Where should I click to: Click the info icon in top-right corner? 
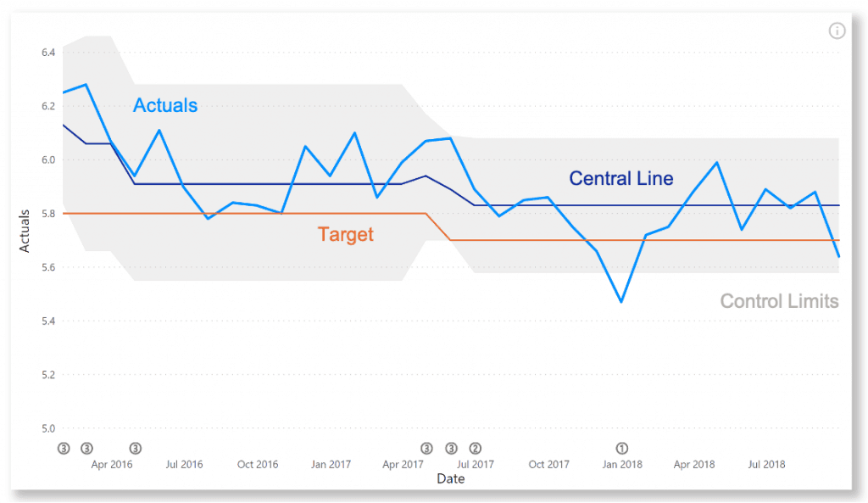click(x=837, y=31)
